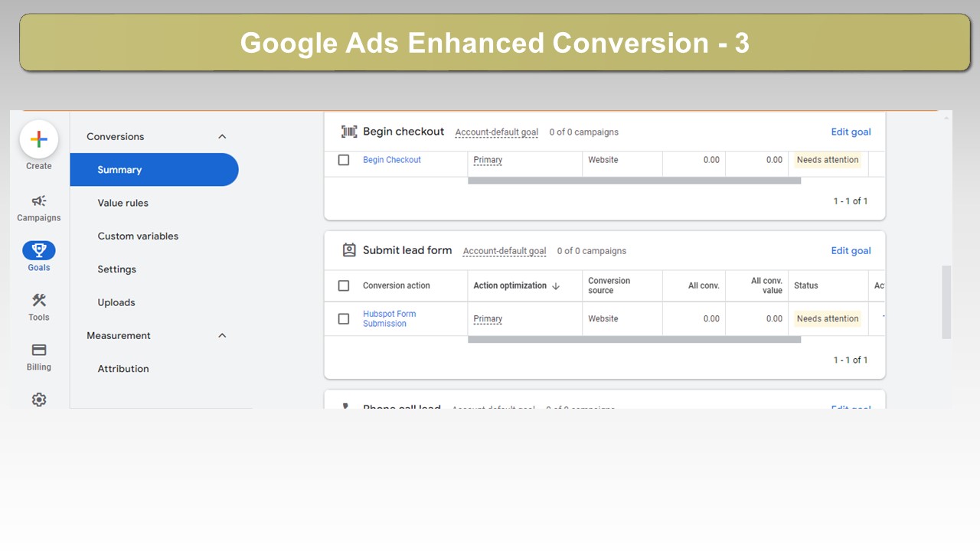Click 0 of 0 campaigns beside Submit lead form

point(592,251)
